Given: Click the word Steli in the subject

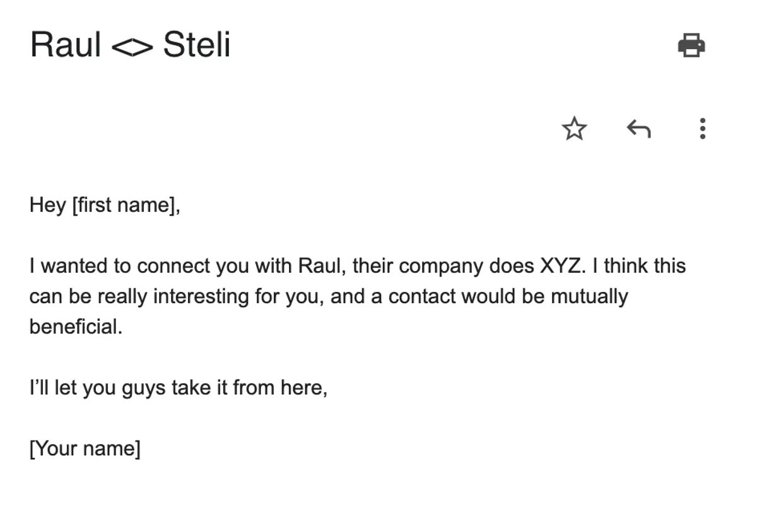Looking at the screenshot, I should coord(197,45).
